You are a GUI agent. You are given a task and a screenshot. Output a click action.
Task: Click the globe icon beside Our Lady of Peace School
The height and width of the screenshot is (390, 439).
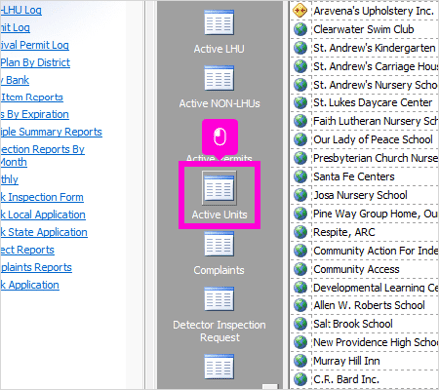300,139
